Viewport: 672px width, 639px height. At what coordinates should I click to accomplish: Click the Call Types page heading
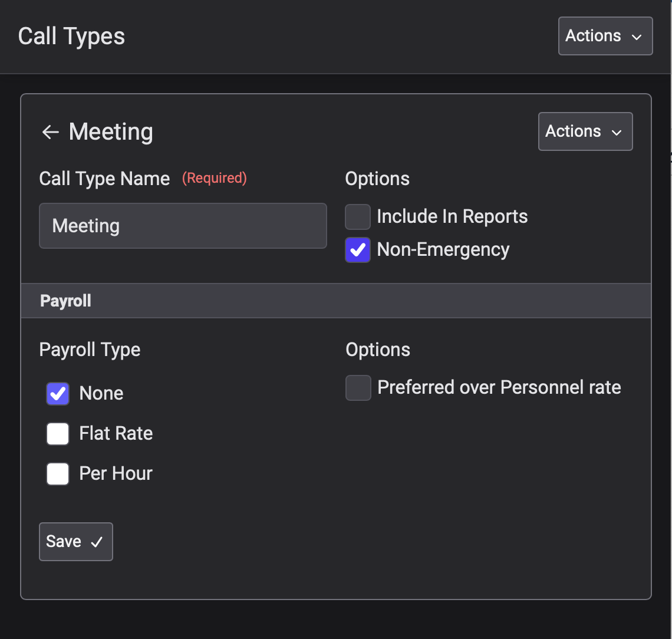click(x=71, y=37)
